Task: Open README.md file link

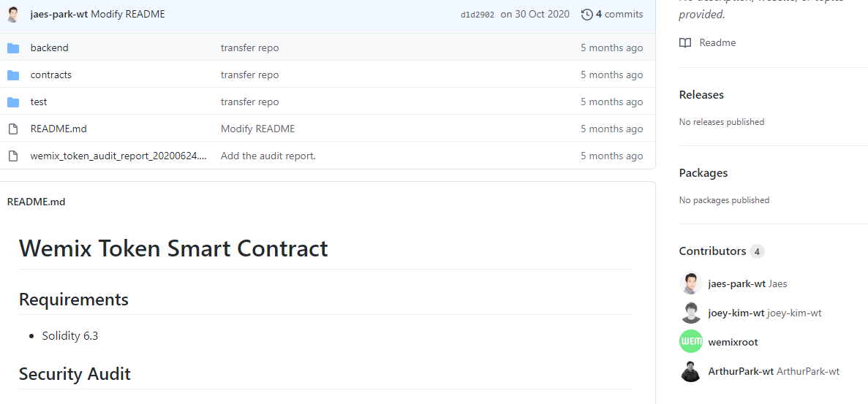Action: (59, 129)
